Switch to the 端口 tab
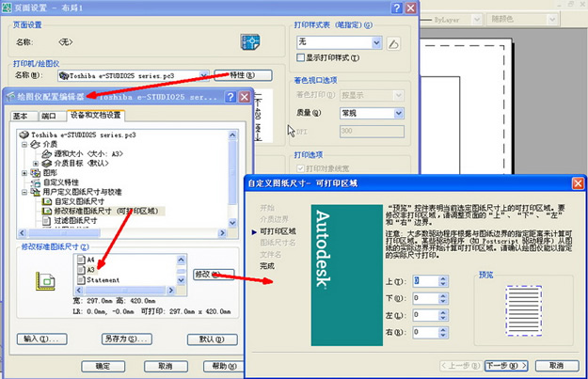Viewport: 588px width, 379px height. pos(49,116)
